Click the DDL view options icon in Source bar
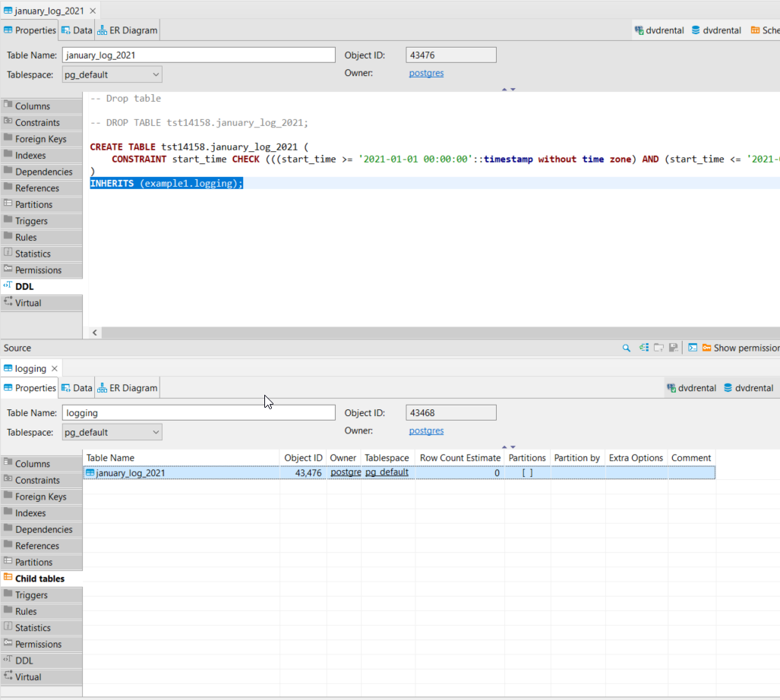Viewport: 780px width, 700px height. coord(643,347)
